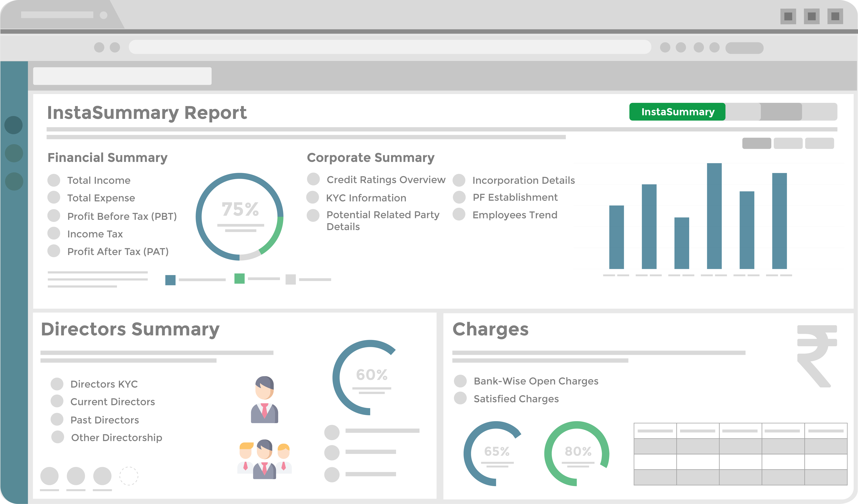Click the top dark circle in left sidebar
The image size is (858, 504).
14,125
